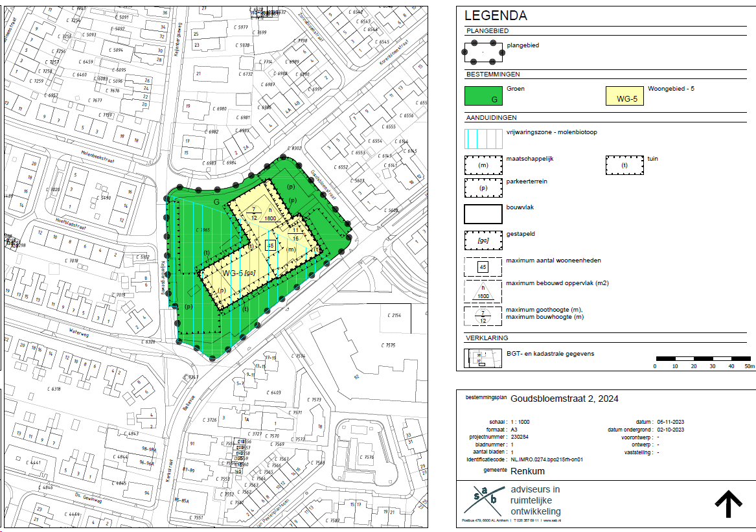The width and height of the screenshot is (756, 532).
Task: Click the parcel label 'C 2154' on the map
Action: pyautogui.click(x=395, y=316)
